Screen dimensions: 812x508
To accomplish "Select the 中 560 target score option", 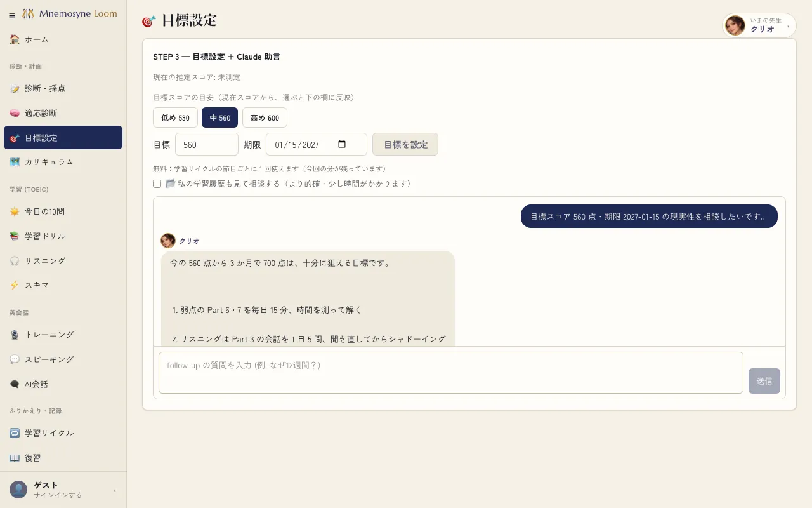I will click(x=220, y=117).
